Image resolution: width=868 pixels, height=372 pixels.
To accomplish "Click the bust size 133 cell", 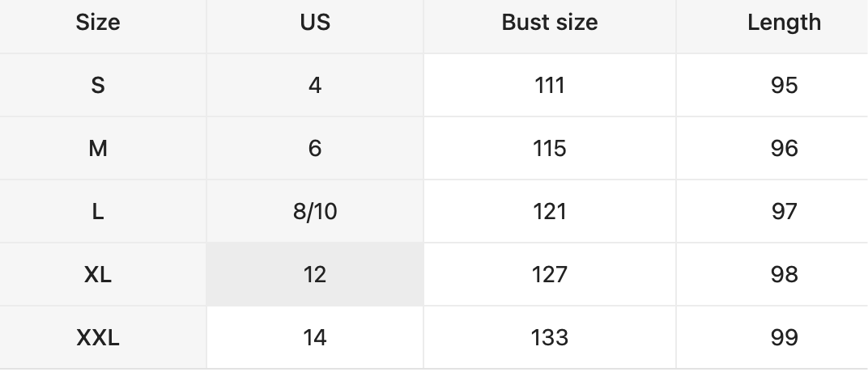I will click(550, 337).
